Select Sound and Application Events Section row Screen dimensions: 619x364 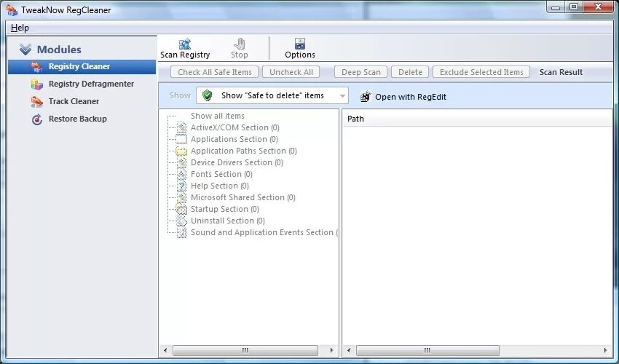(264, 232)
